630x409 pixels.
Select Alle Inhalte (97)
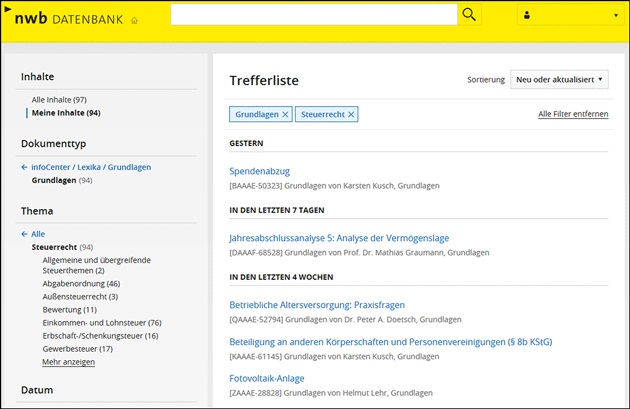pos(59,100)
